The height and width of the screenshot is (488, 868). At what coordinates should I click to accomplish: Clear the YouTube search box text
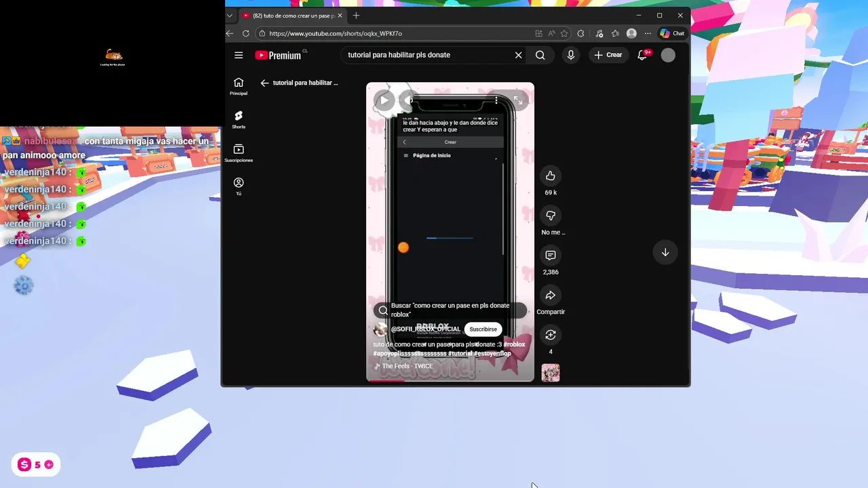[519, 55]
